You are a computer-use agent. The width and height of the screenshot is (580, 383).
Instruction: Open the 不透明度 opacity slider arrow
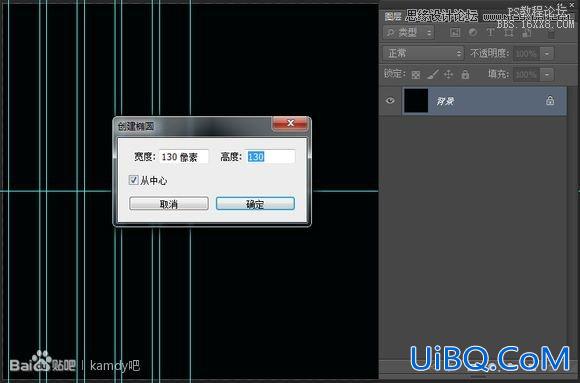point(547,54)
